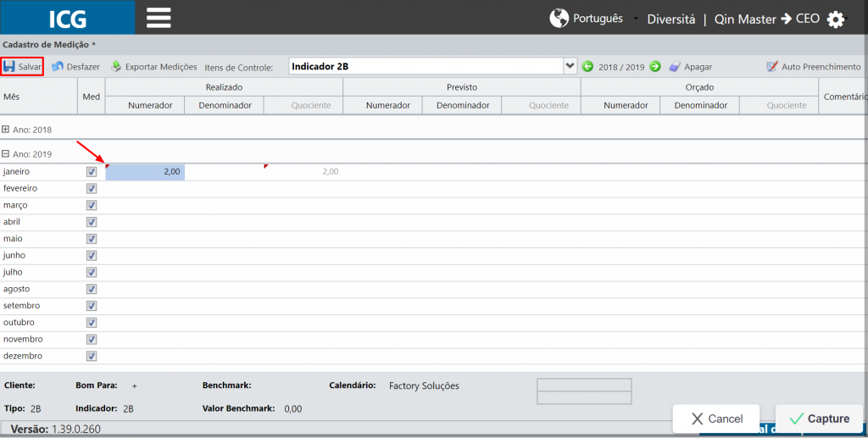The image size is (868, 438).
Task: Open the hamburger menu
Action: click(159, 18)
